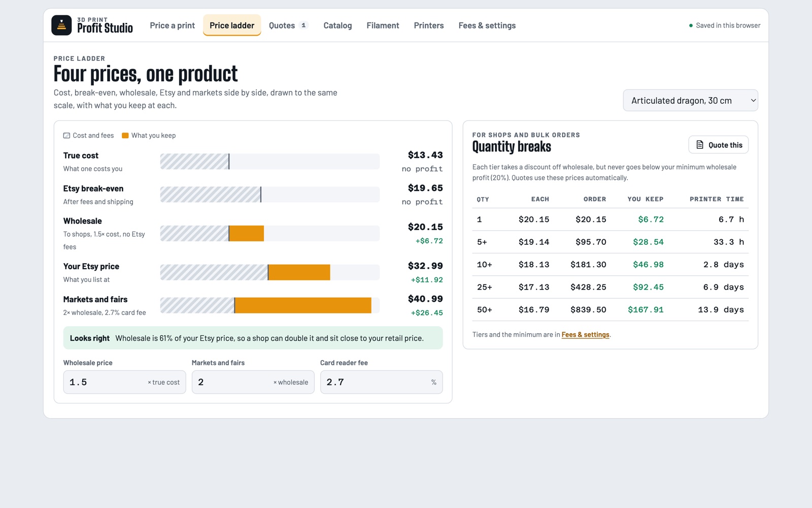Click the Looks right notice banner
The image size is (812, 508).
(253, 338)
